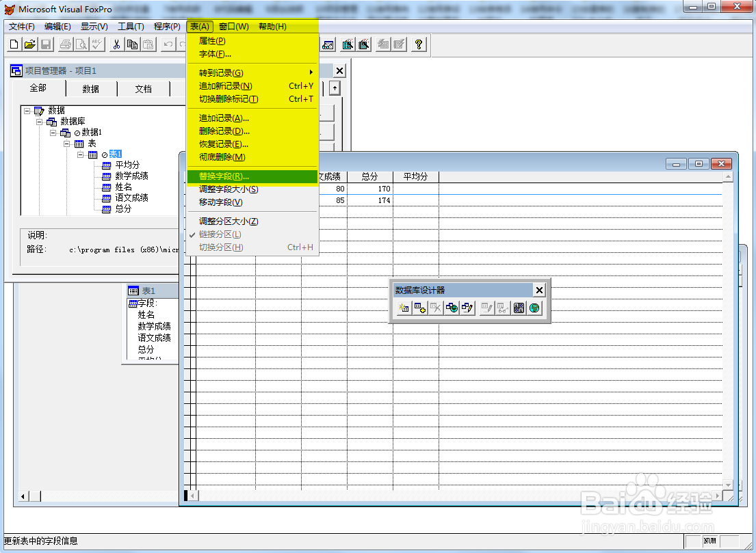This screenshot has width=756, height=553.
Task: Click the Undo arrow icon
Action: 168,44
